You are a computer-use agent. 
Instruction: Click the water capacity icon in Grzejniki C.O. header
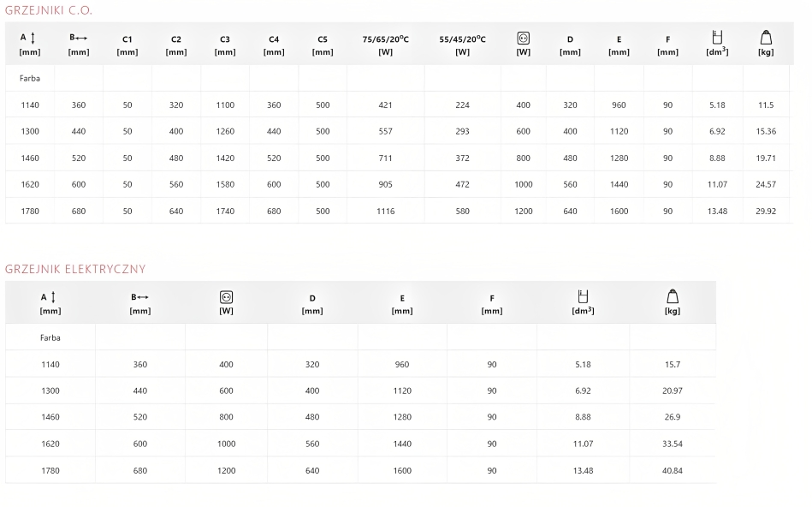(717, 38)
